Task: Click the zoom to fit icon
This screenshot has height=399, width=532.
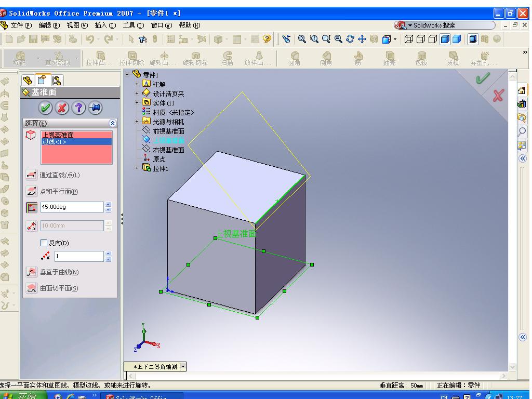Action: click(302, 39)
